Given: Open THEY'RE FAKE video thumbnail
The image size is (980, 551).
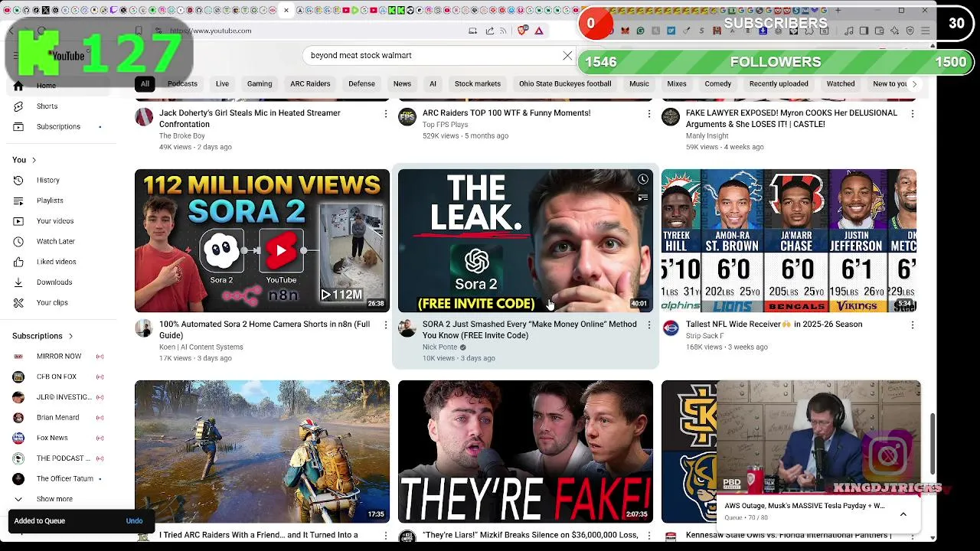Looking at the screenshot, I should [525, 452].
